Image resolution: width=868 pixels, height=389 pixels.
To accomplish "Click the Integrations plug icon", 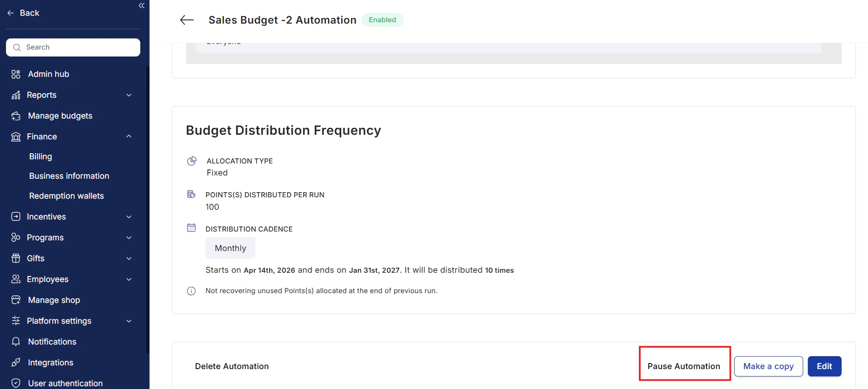I will tap(16, 363).
